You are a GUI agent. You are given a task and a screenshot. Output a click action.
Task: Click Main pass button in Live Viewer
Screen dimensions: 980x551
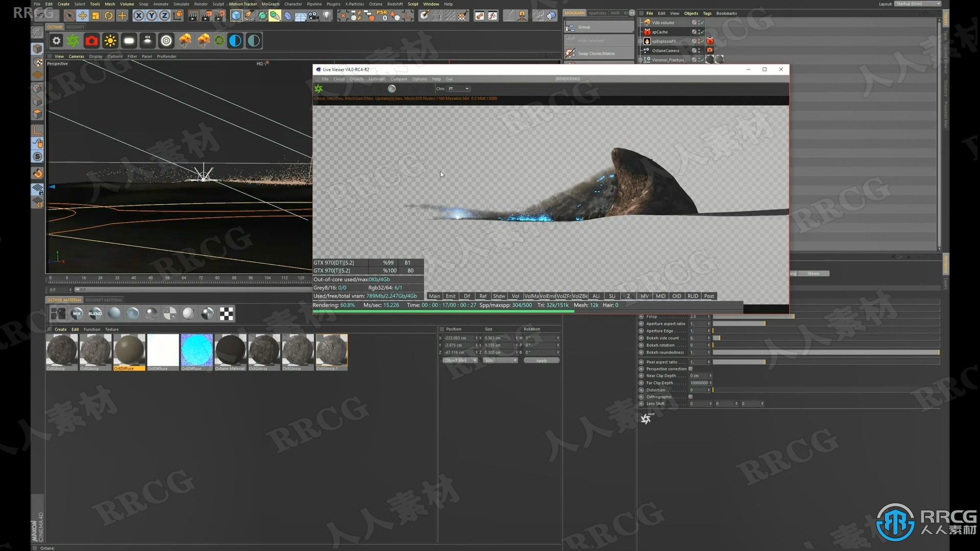[434, 296]
